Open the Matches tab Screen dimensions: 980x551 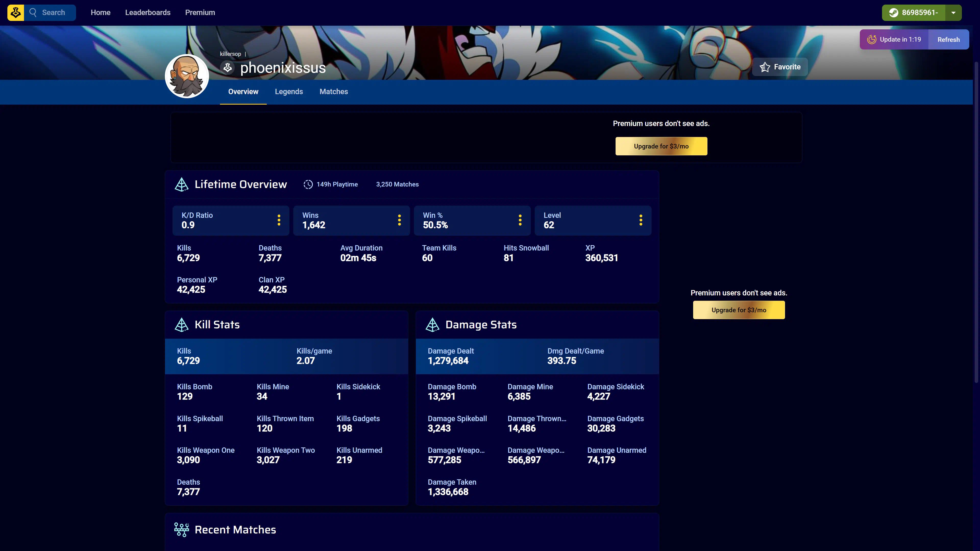click(x=334, y=92)
